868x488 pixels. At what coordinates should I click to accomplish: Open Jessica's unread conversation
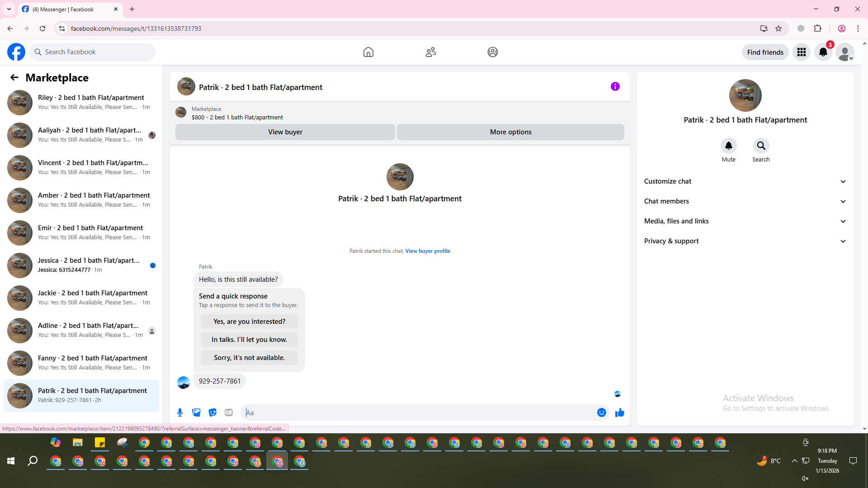tap(81, 265)
